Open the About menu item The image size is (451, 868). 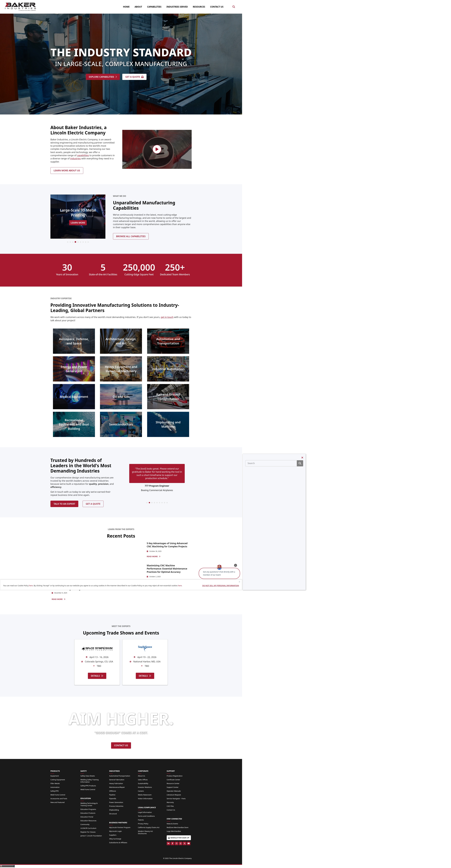point(138,7)
